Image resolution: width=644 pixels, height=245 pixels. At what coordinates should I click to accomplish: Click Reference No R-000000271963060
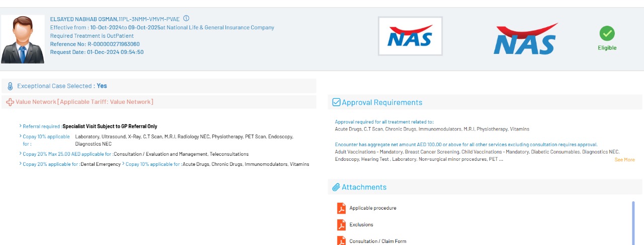tap(95, 44)
